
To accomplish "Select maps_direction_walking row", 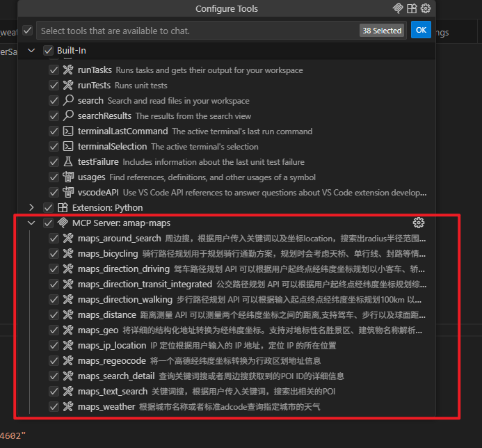I will [227, 300].
